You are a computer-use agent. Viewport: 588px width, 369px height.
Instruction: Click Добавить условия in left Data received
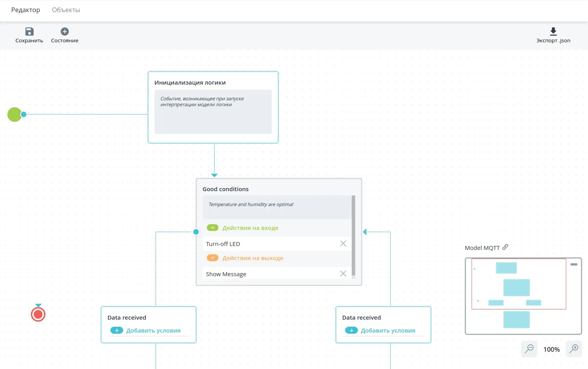click(x=153, y=330)
